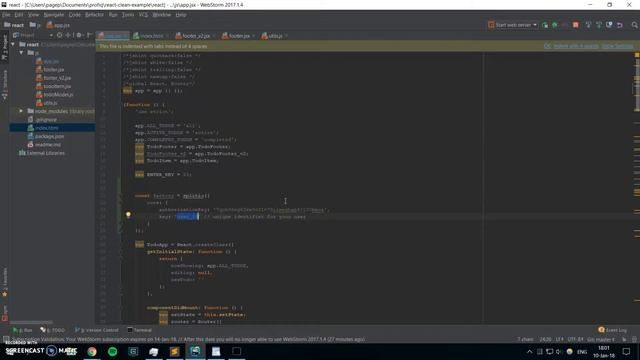The height and width of the screenshot is (360, 640).
Task: Open the Run tool window button
Action: click(x=22, y=330)
